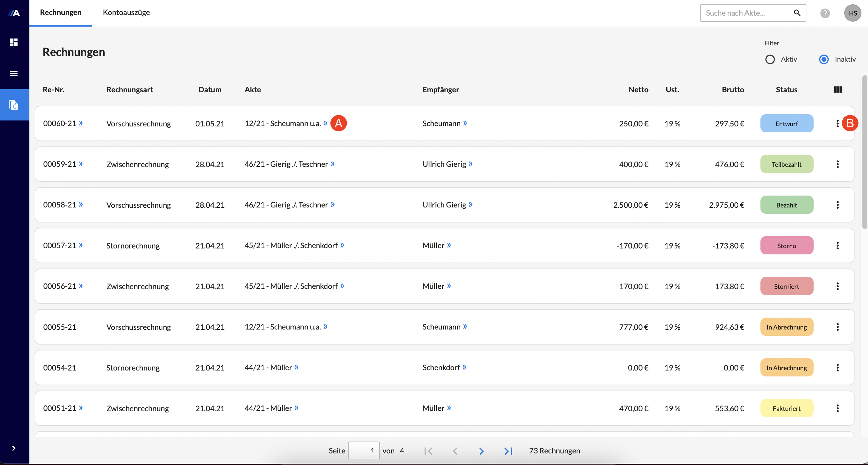Click the Empfänger column header
Viewport: 868px width, 465px height.
[x=441, y=90]
